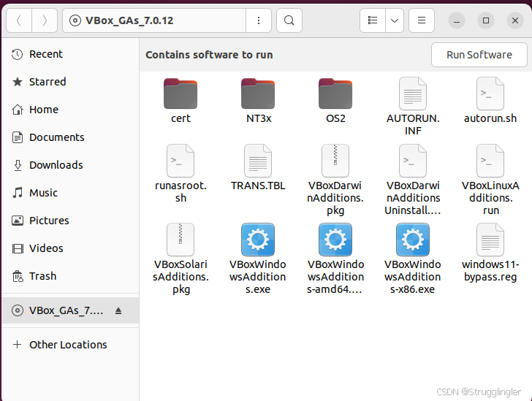
Task: Open Pictures in the sidebar
Action: pyautogui.click(x=70, y=221)
